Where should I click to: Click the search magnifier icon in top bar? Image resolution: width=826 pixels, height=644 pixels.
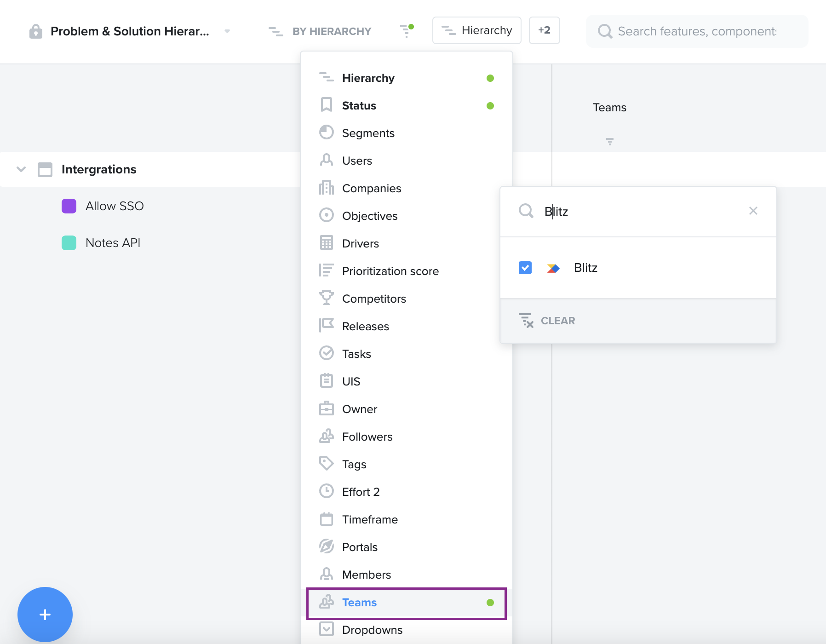[x=605, y=31]
